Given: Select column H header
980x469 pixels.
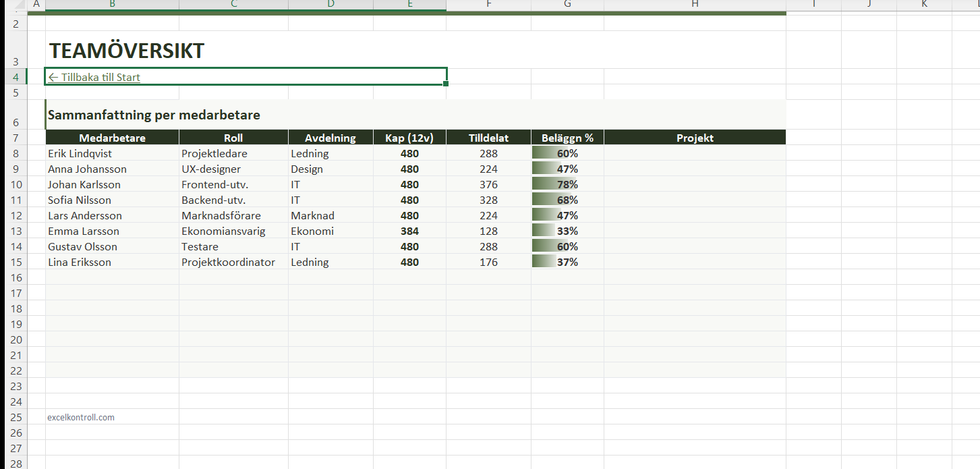Looking at the screenshot, I should coord(695,4).
